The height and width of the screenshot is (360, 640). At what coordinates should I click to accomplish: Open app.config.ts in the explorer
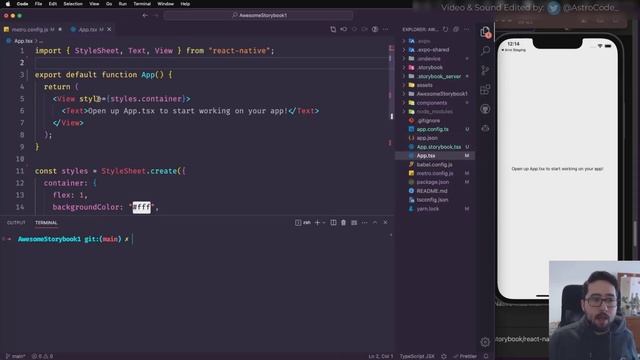pos(435,129)
